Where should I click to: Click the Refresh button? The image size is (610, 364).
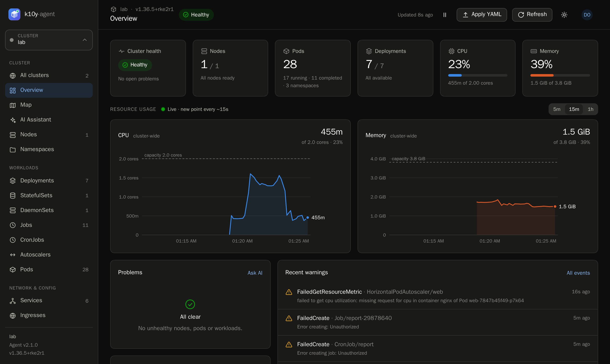[x=532, y=15]
